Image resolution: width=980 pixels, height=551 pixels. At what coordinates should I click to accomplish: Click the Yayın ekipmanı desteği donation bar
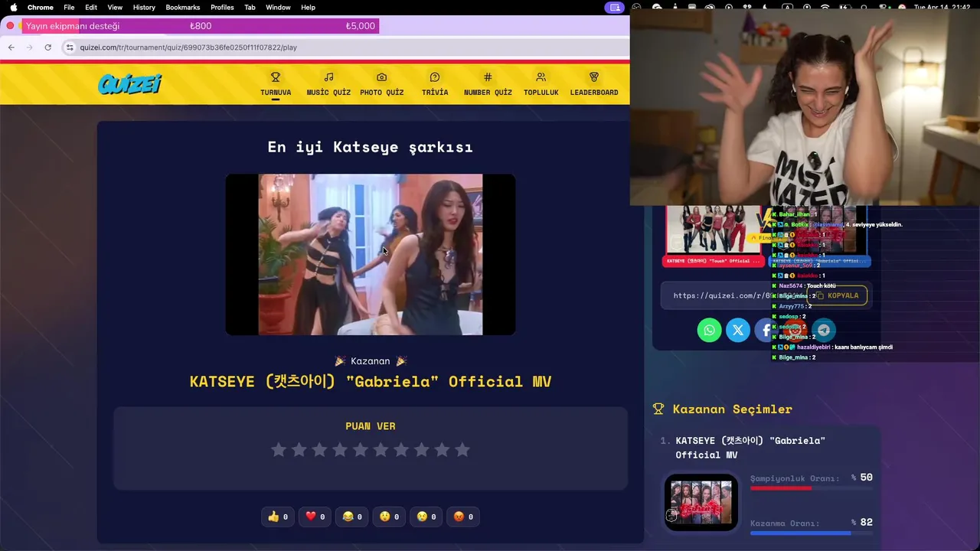202,26
